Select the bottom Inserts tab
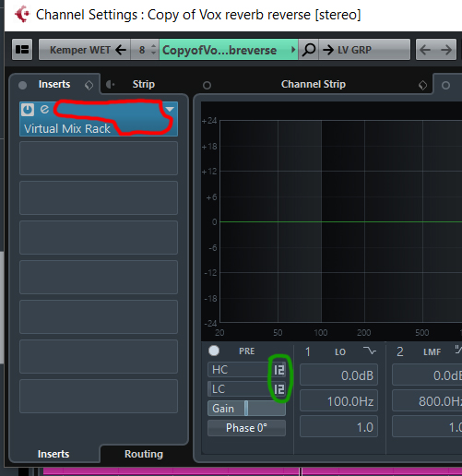Image resolution: width=462 pixels, height=476 pixels. click(53, 454)
